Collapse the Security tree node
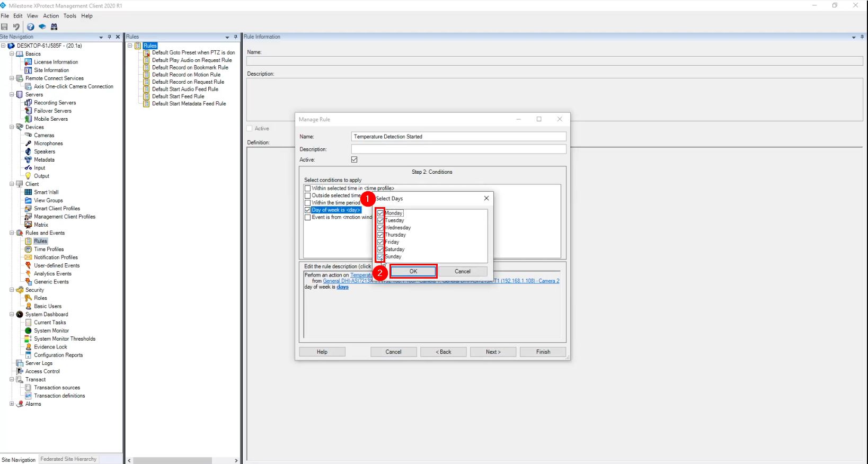This screenshot has width=868, height=464. (12, 290)
